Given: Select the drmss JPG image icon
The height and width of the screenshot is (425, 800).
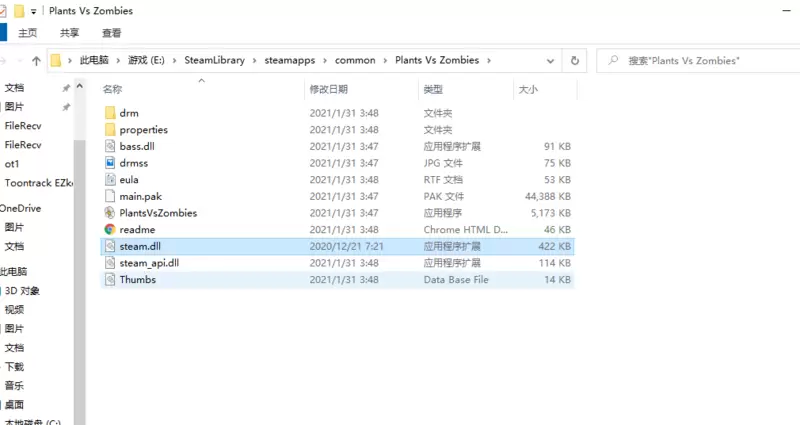Looking at the screenshot, I should point(110,163).
